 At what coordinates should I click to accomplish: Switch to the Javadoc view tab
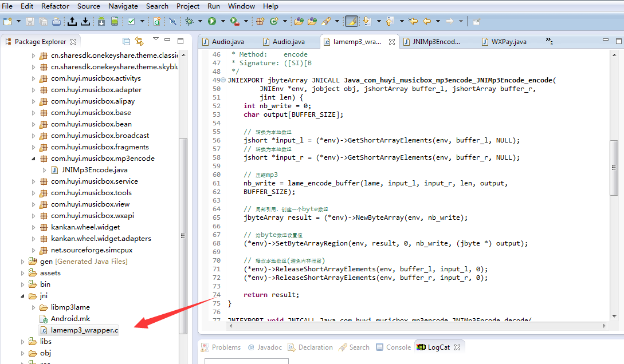(x=265, y=347)
